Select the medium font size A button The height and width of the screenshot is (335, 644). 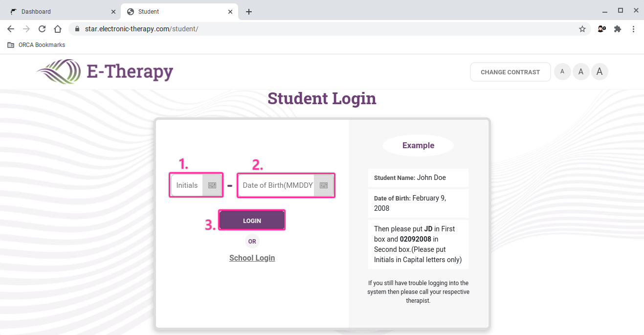coord(581,72)
